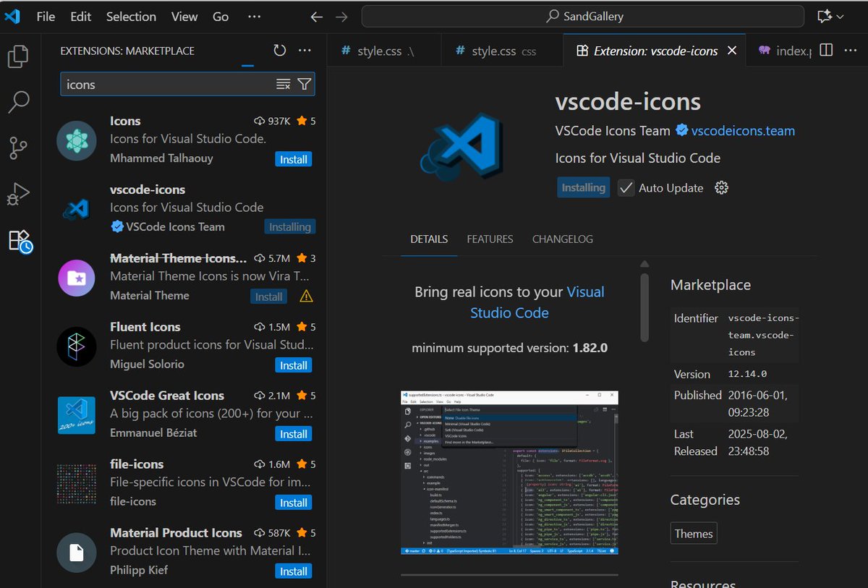Click the VSCode Icons Team publisher name in header

[613, 131]
